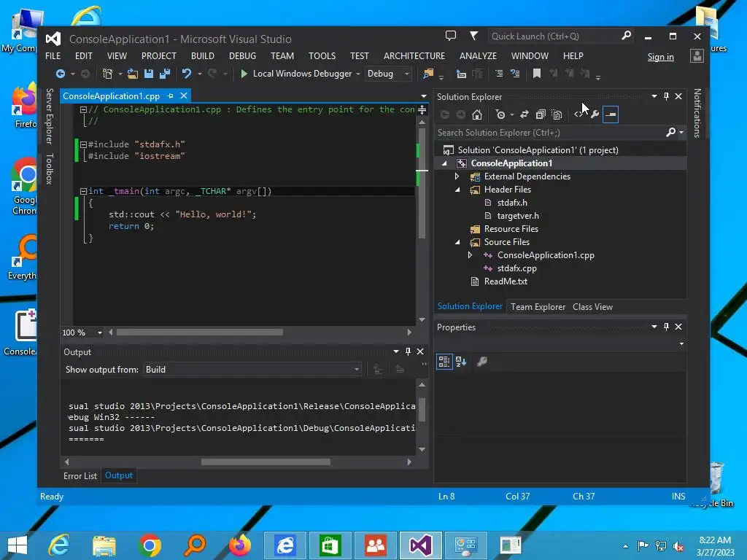
Task: Start debugging with the green play arrow
Action: [x=244, y=74]
